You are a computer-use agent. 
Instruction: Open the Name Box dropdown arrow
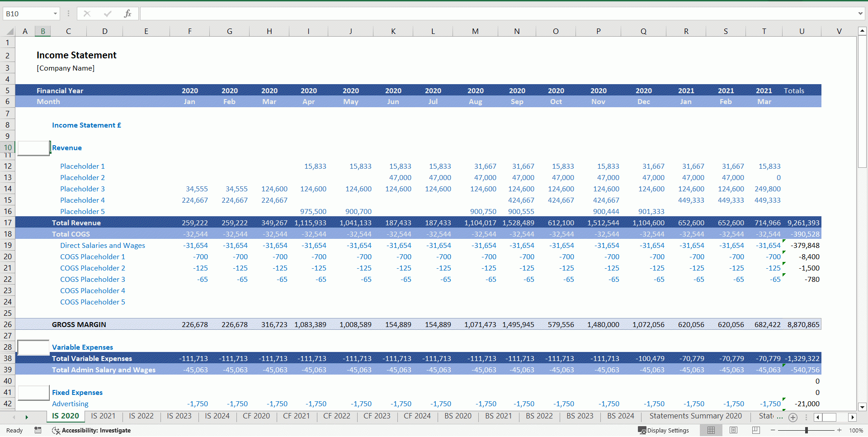pos(55,14)
